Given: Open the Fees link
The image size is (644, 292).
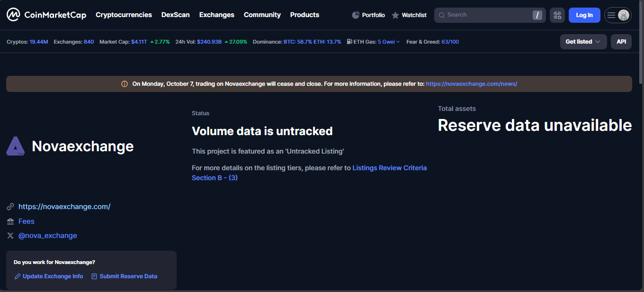Looking at the screenshot, I should click(27, 221).
